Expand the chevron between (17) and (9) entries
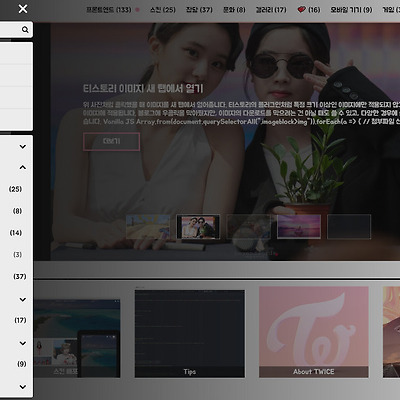The width and height of the screenshot is (400, 400). click(x=23, y=343)
